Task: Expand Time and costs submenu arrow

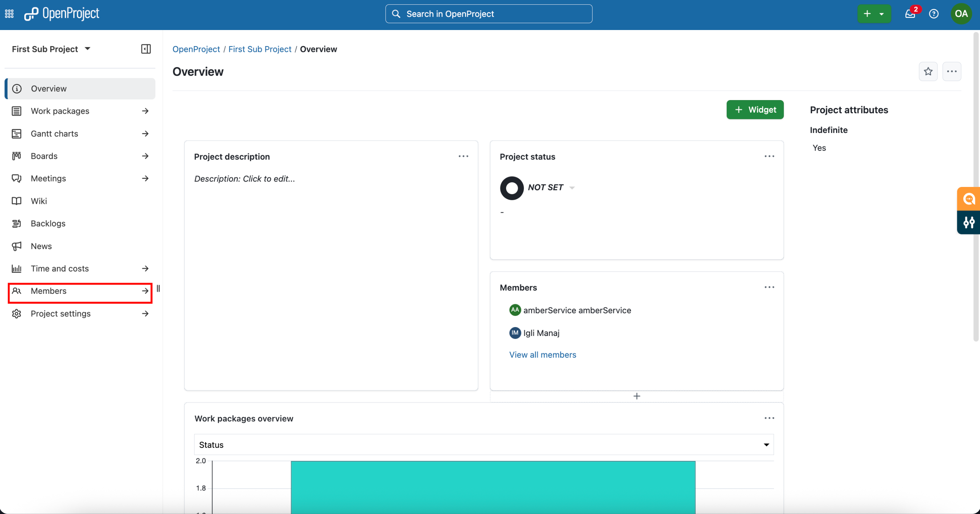Action: pos(145,268)
